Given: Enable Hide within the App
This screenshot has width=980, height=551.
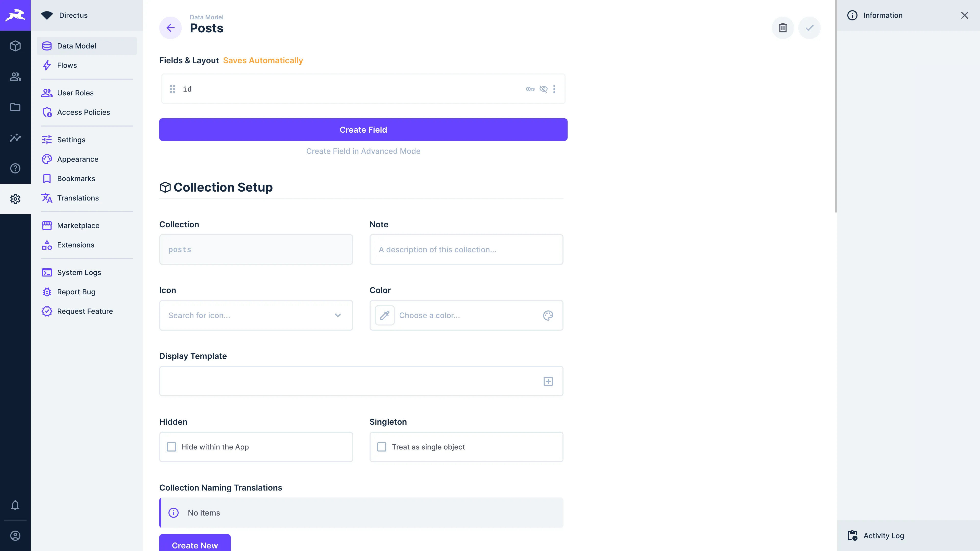Looking at the screenshot, I should 172,447.
